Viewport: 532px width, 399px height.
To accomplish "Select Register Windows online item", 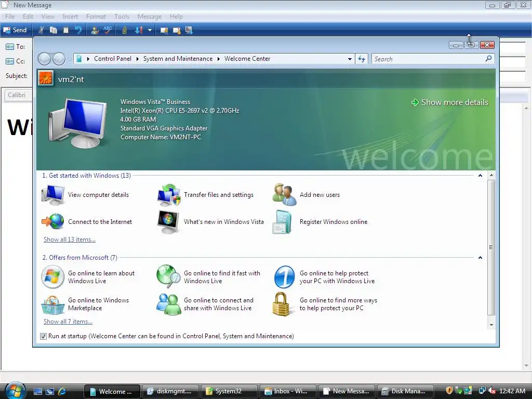I will (320, 221).
